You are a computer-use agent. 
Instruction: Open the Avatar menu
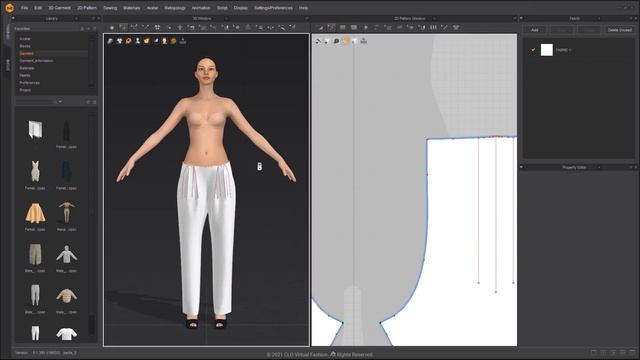coord(152,8)
